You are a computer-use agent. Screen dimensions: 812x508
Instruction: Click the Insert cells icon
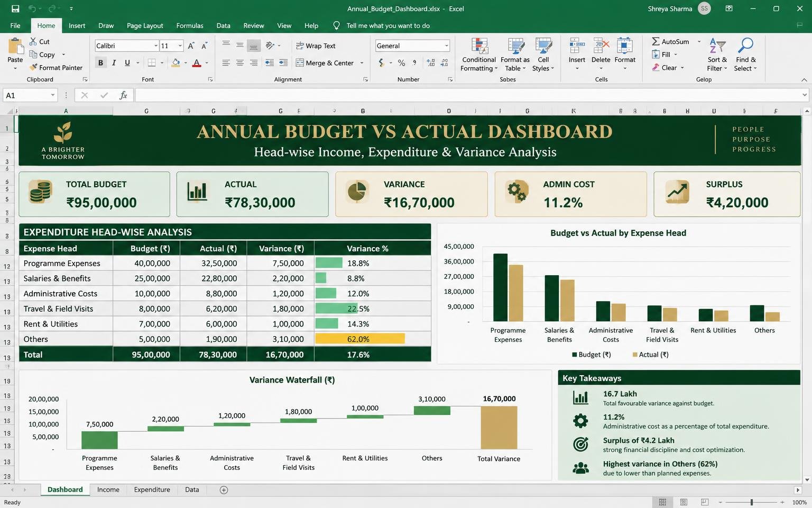click(x=577, y=46)
